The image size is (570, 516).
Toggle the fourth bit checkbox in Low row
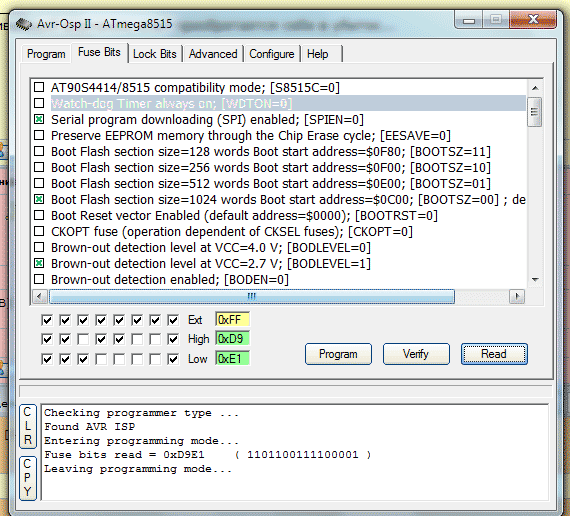pos(101,359)
